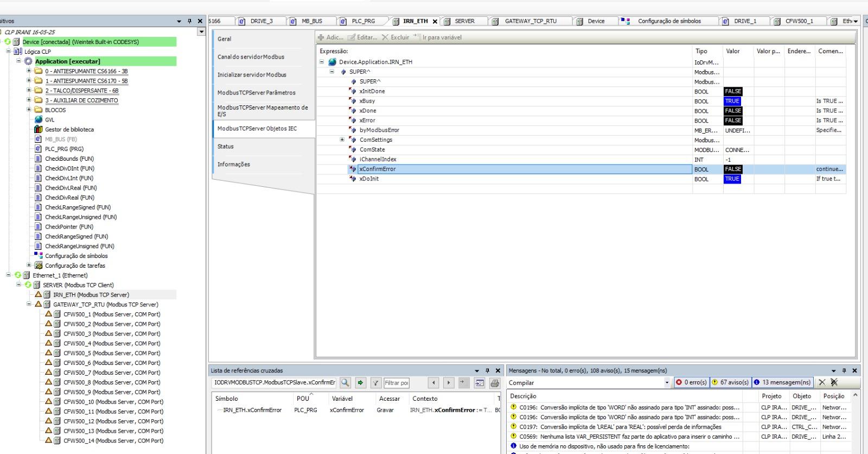Click the cross-reference symbol name field
Image resolution: width=868 pixels, height=454 pixels.
click(274, 383)
